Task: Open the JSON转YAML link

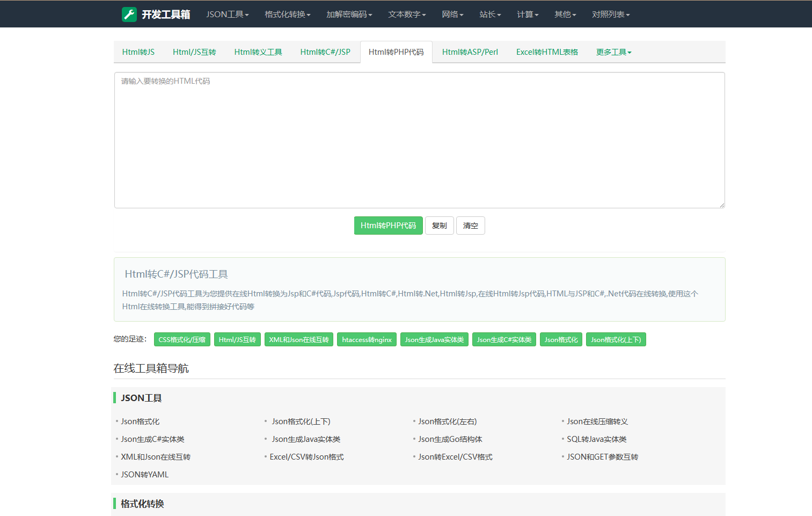Action: point(145,475)
